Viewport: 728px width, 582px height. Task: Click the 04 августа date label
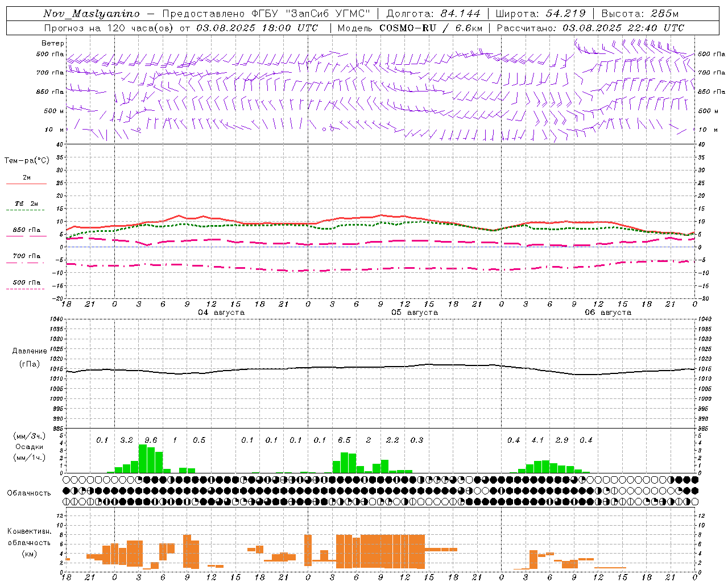pos(221,313)
